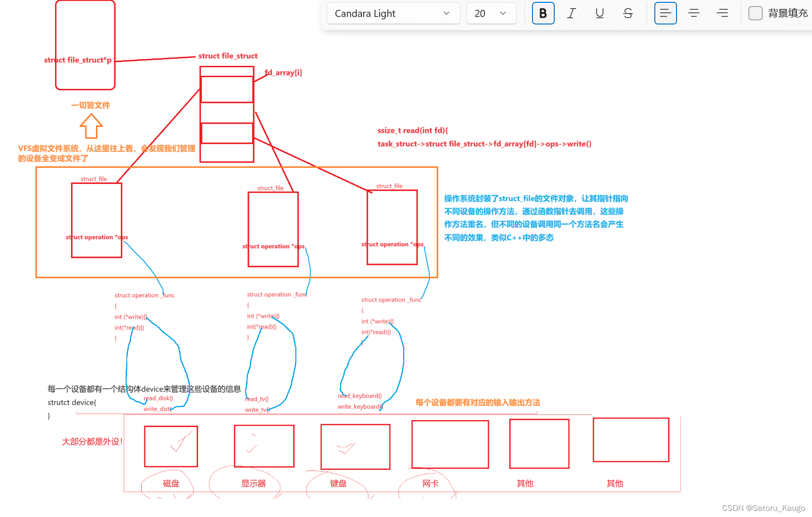Click the '网卡' device label
The width and height of the screenshot is (812, 517).
(430, 484)
